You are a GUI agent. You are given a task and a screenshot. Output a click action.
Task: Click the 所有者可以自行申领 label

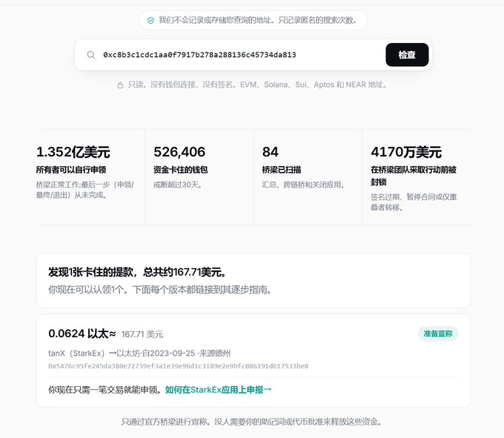(x=71, y=170)
